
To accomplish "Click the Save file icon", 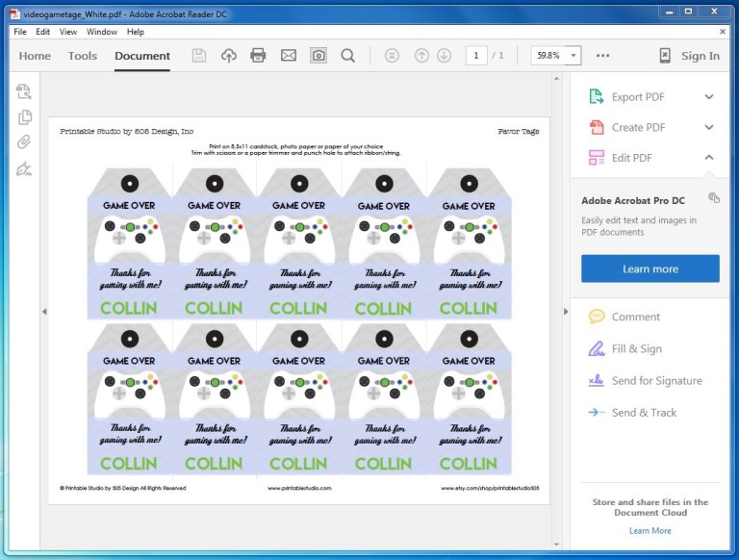I will tap(199, 56).
